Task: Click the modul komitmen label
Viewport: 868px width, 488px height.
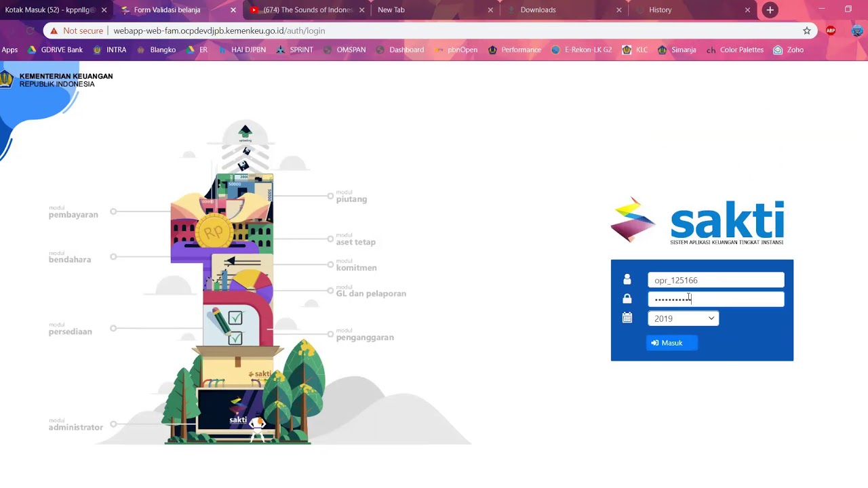Action: point(357,265)
